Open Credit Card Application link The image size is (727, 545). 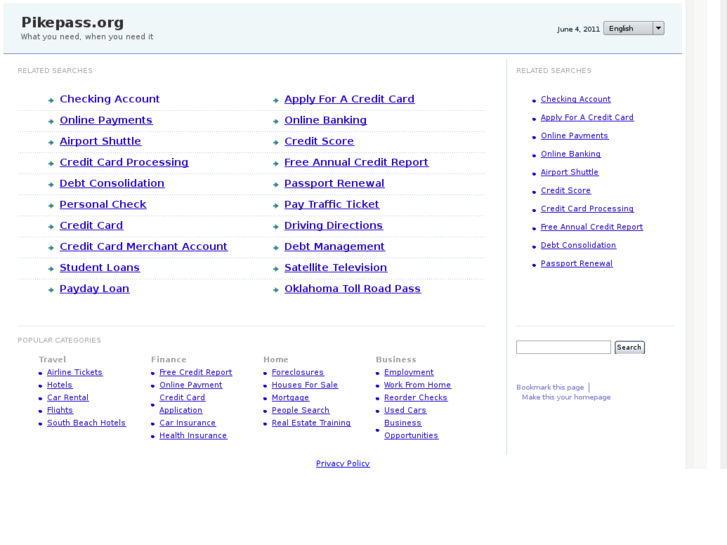182,404
